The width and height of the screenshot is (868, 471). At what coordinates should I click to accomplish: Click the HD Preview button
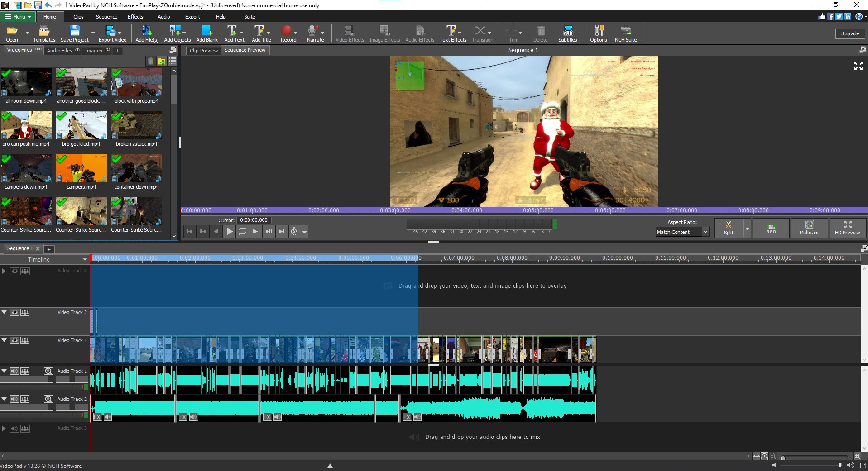pyautogui.click(x=847, y=228)
